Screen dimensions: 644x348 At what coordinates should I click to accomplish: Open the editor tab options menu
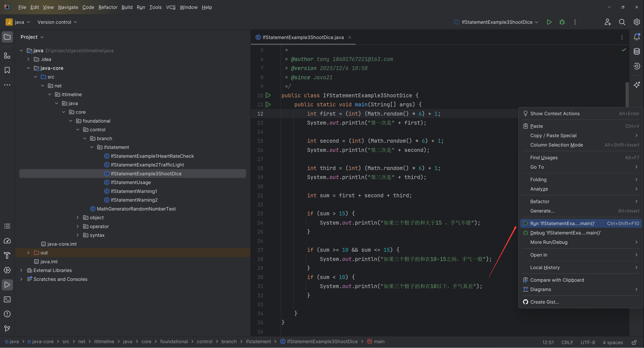(x=622, y=37)
